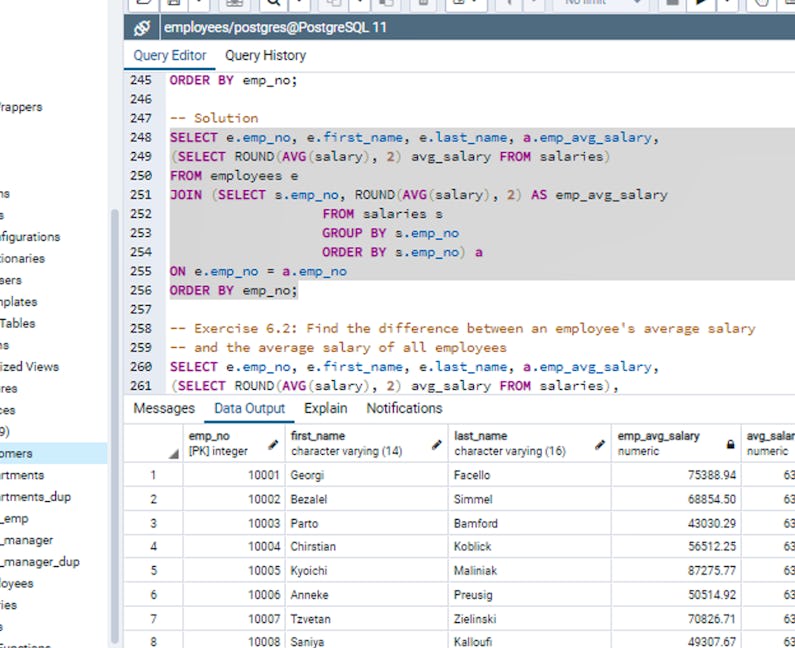Select result row number 2
This screenshot has width=795, height=648.
point(153,499)
